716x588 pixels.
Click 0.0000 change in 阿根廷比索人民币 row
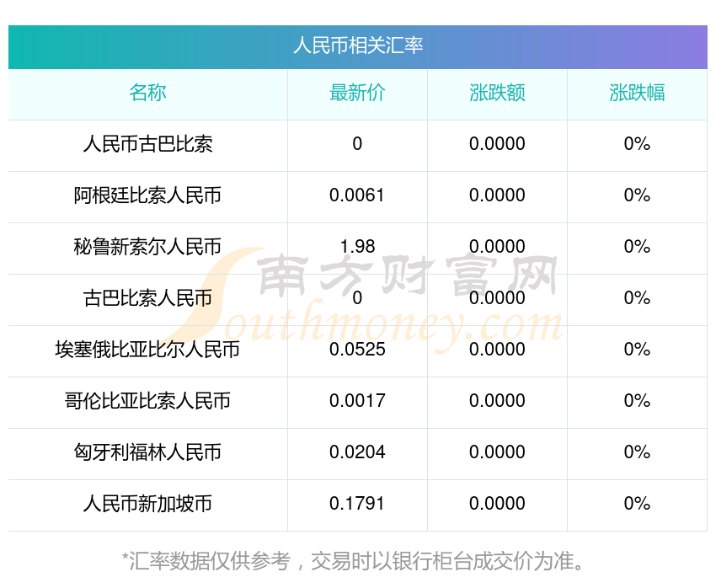[x=497, y=195]
